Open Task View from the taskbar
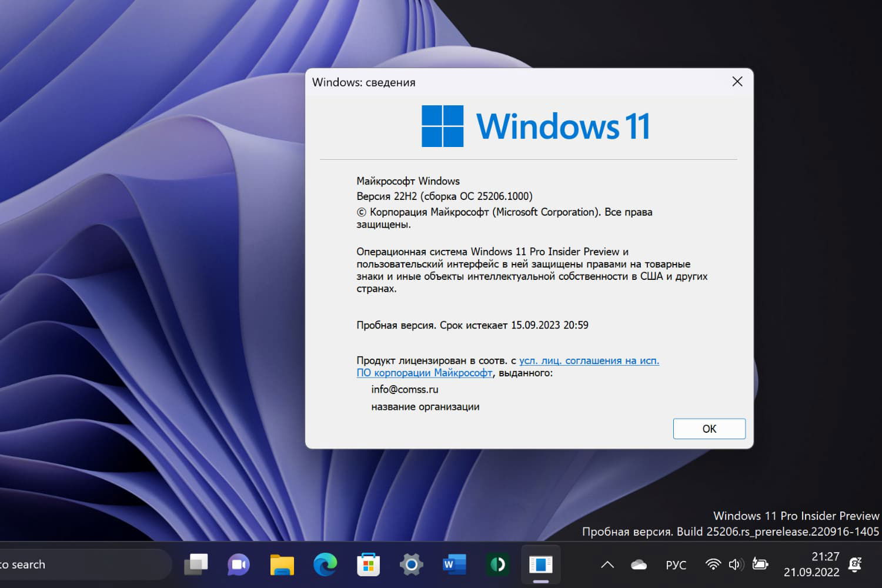 pyautogui.click(x=196, y=564)
